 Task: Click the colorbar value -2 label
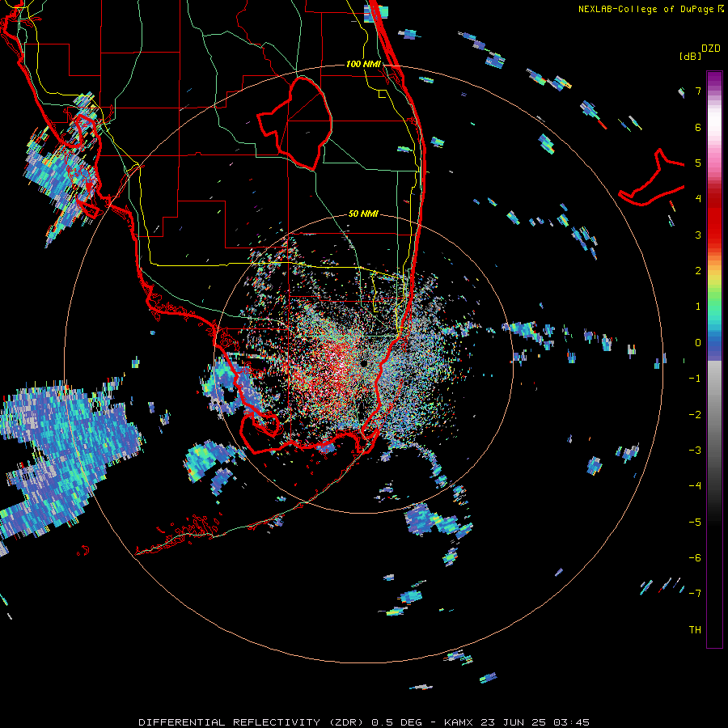point(695,415)
